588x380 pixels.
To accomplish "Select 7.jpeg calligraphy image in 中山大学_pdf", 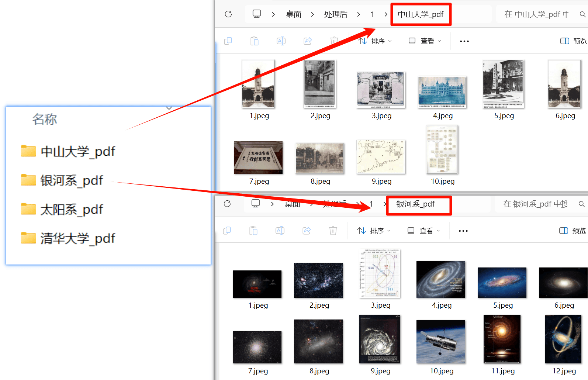I will point(258,158).
